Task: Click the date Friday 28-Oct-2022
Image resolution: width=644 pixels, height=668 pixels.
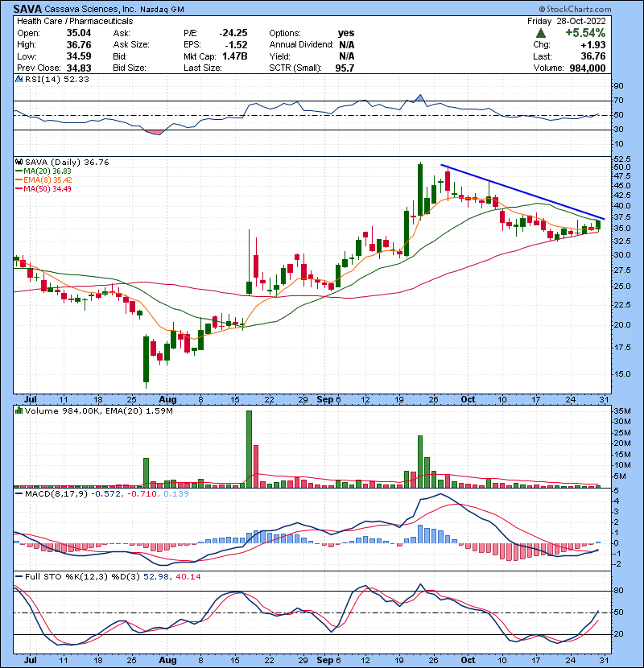Action: pyautogui.click(x=566, y=21)
